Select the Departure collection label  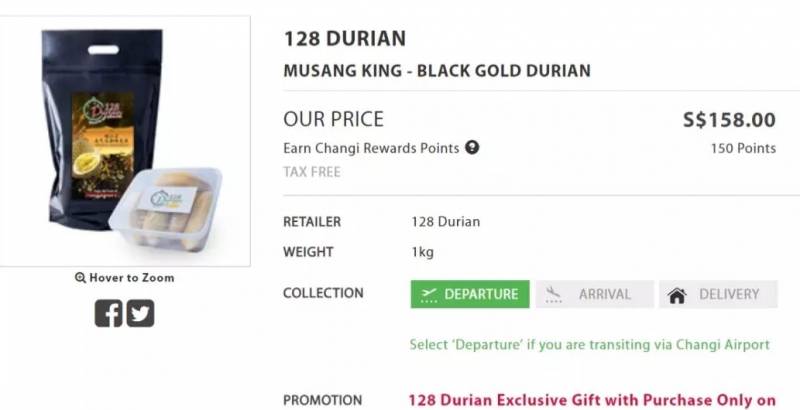pos(481,294)
